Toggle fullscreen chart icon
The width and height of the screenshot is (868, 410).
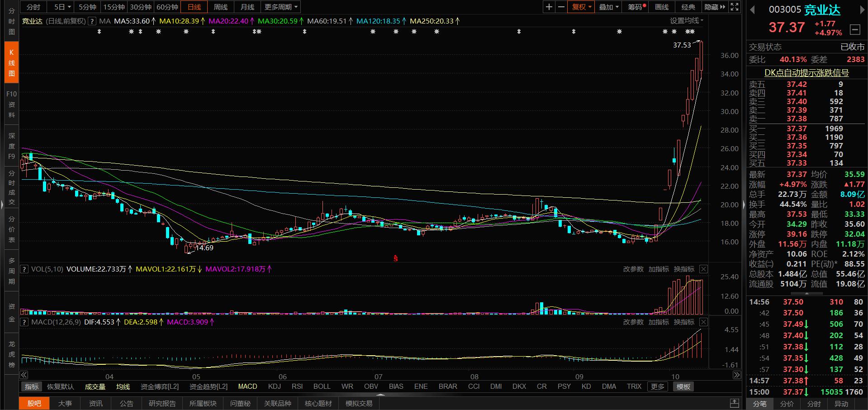click(x=735, y=7)
